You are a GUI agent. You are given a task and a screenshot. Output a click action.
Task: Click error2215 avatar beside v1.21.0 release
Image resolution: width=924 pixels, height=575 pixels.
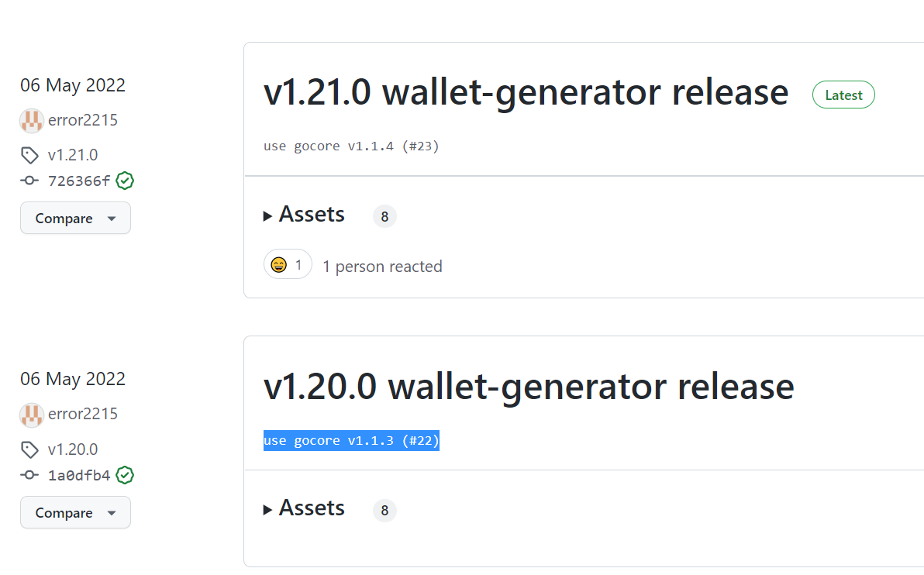(x=32, y=120)
